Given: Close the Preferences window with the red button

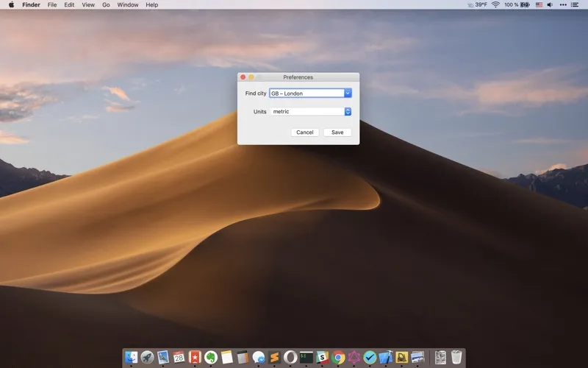Looking at the screenshot, I should (x=243, y=77).
